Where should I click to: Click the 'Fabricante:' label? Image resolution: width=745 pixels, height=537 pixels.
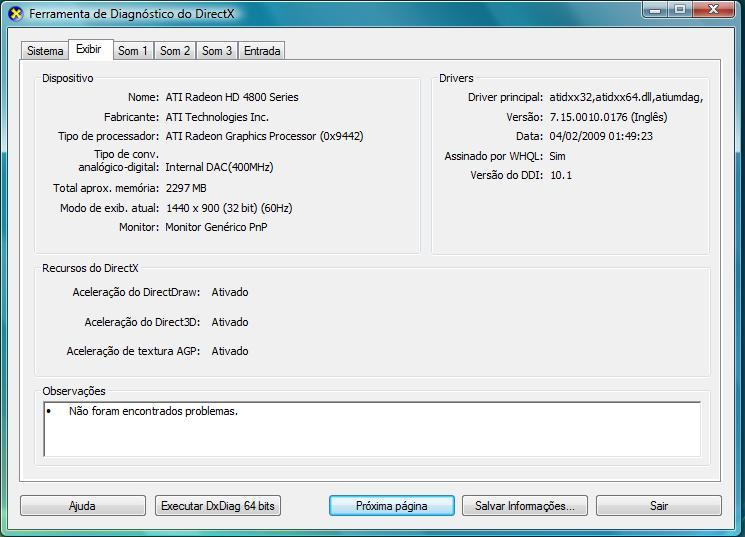(x=132, y=117)
